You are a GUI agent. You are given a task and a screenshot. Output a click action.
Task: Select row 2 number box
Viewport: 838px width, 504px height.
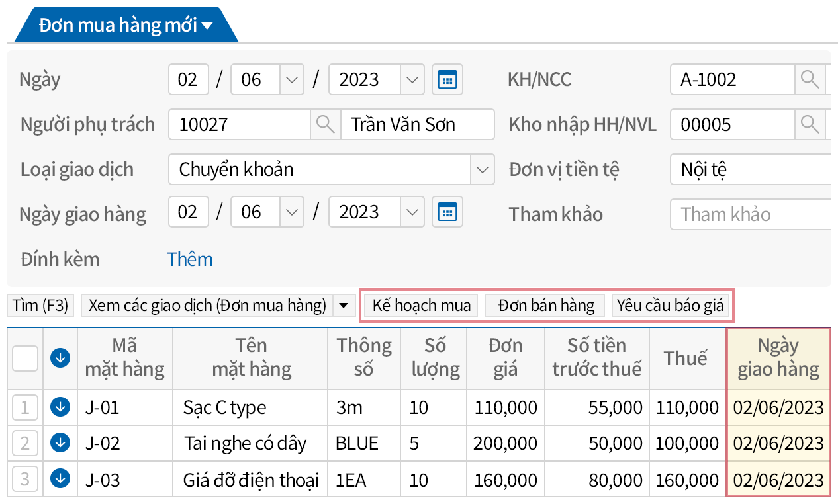(x=25, y=442)
